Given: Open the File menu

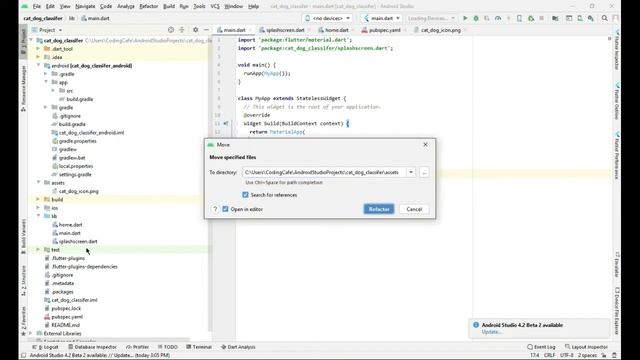Looking at the screenshot, I should 37,6.
